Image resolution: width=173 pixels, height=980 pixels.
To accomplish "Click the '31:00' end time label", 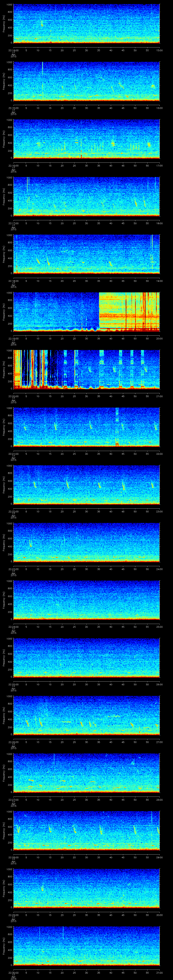I will 159,972.
